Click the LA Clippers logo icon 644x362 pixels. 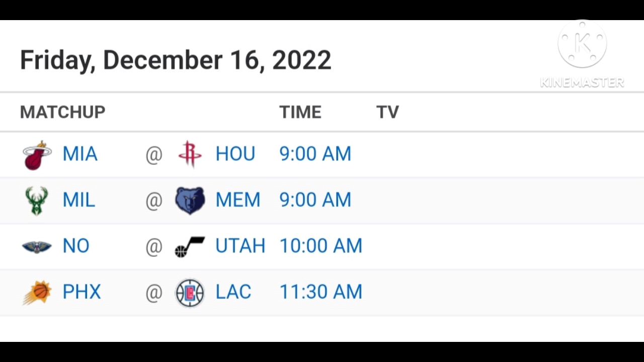(x=190, y=293)
